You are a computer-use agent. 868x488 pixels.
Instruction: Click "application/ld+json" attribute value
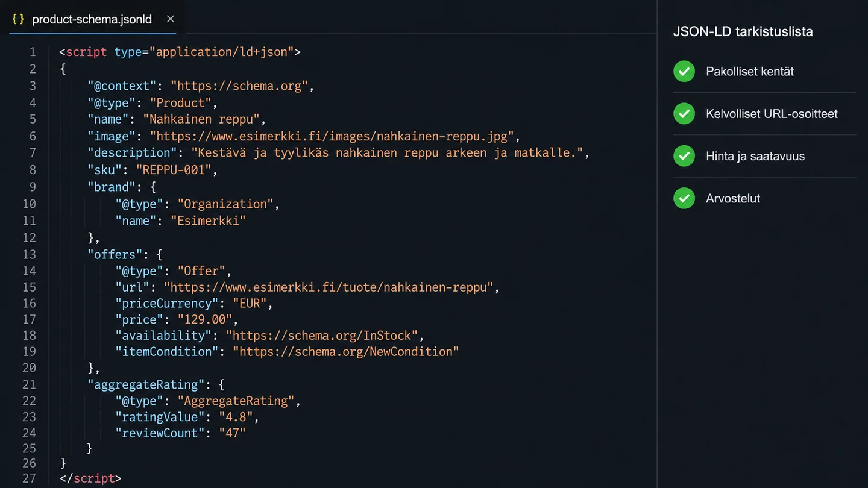click(222, 52)
